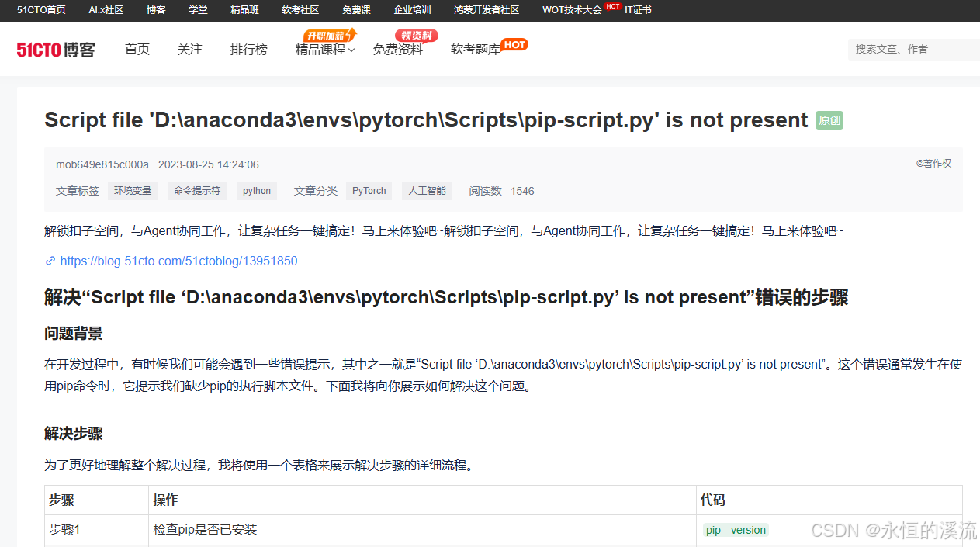Open 免费资料 navigation item
This screenshot has height=547, width=980.
398,50
